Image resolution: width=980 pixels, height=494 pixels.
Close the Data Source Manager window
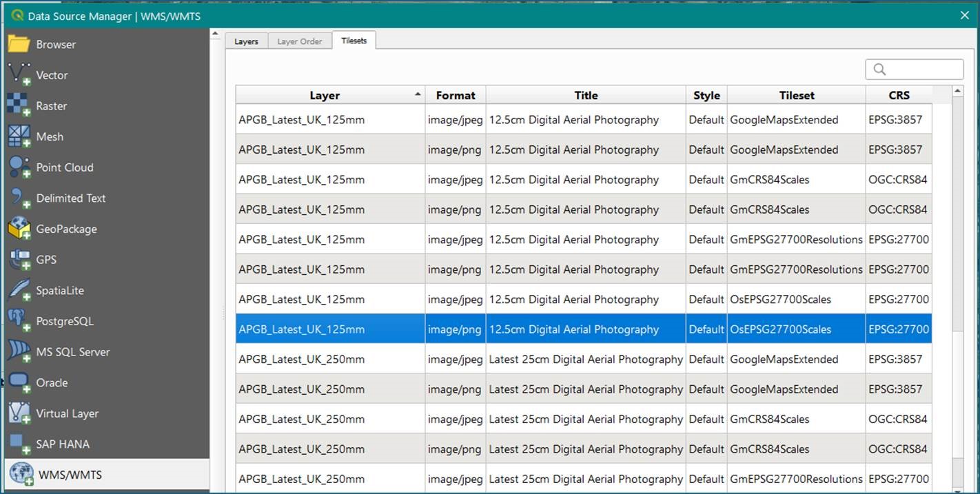point(962,15)
